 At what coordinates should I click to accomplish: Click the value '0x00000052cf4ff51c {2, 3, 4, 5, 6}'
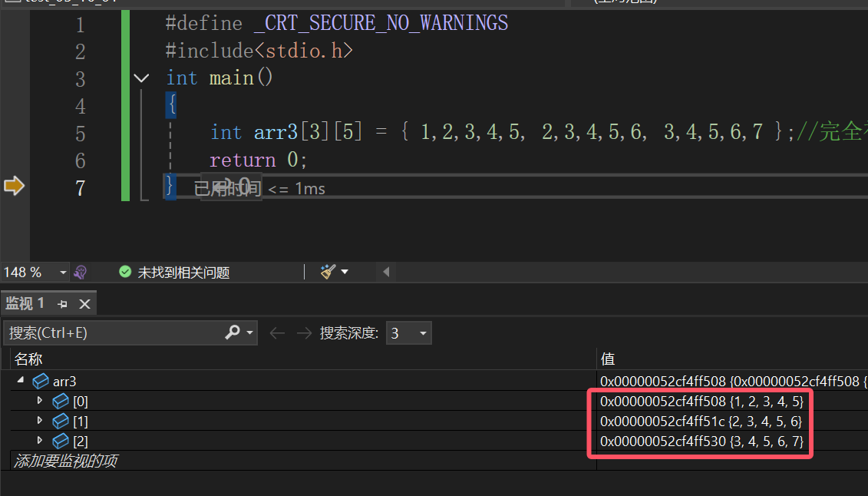tap(701, 422)
